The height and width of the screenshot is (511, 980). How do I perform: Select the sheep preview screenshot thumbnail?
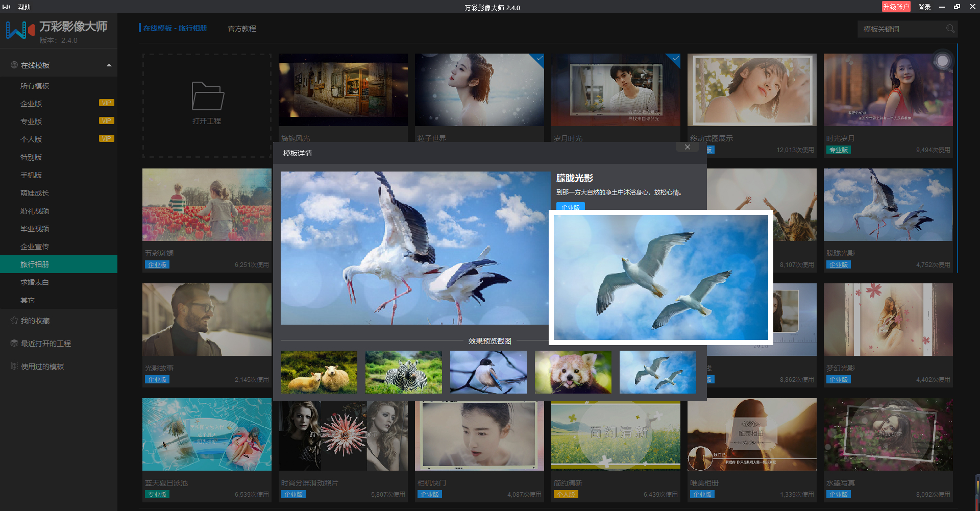click(319, 372)
